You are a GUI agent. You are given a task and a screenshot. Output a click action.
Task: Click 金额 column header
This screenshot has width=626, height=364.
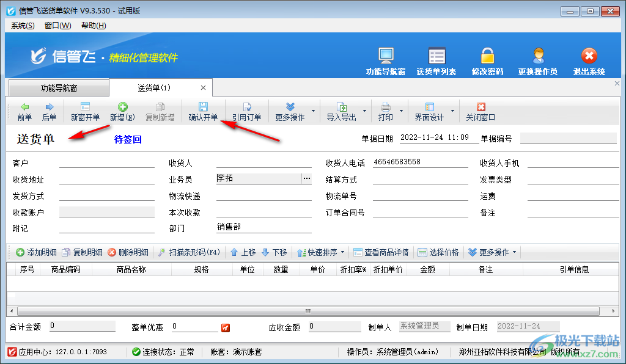point(427,269)
